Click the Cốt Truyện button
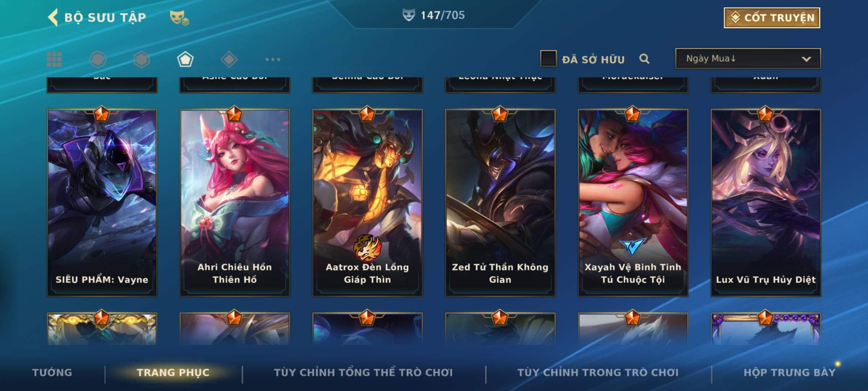Viewport: 868px width, 391px height. pos(772,17)
